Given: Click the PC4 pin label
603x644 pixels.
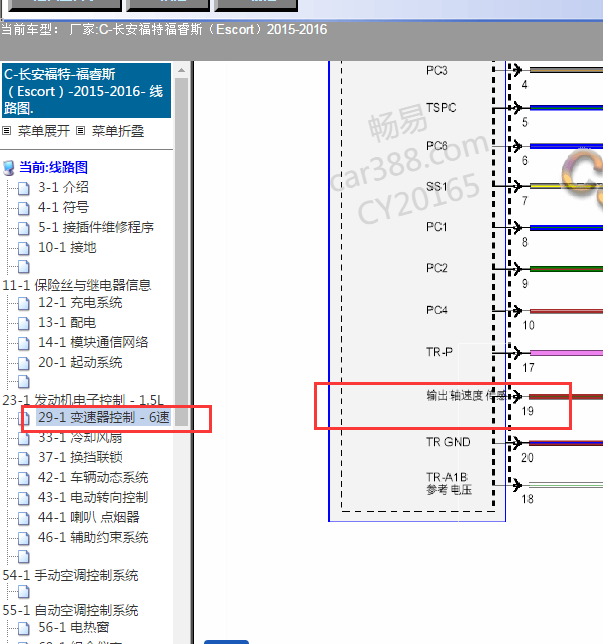Looking at the screenshot, I should pyautogui.click(x=437, y=310).
